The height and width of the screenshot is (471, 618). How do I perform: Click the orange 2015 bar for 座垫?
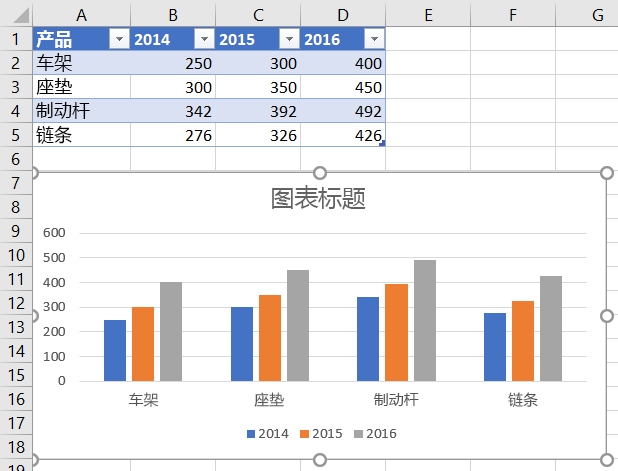click(270, 338)
